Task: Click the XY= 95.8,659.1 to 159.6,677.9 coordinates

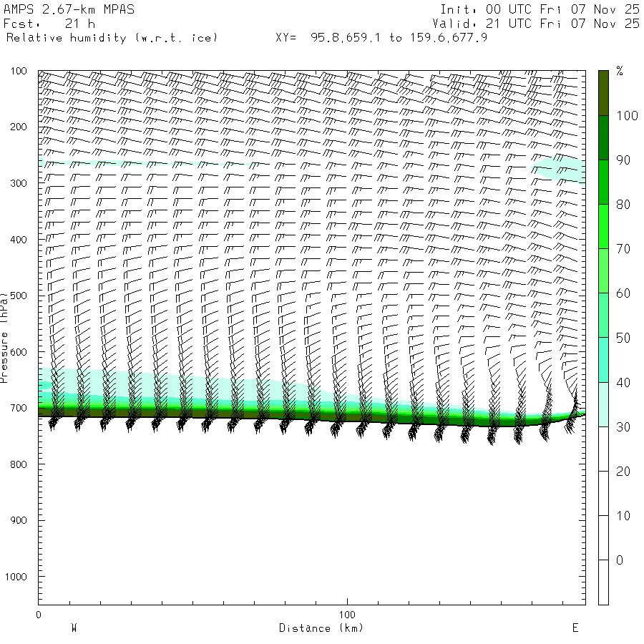Action: pyautogui.click(x=381, y=38)
